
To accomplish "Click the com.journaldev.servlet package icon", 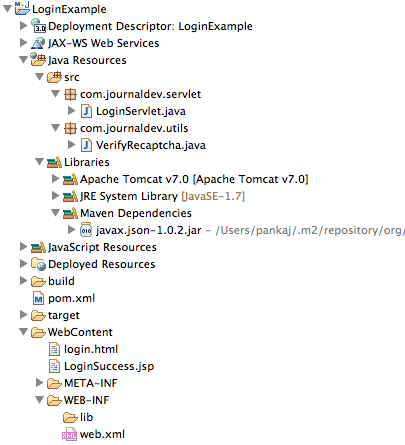I will click(x=70, y=94).
